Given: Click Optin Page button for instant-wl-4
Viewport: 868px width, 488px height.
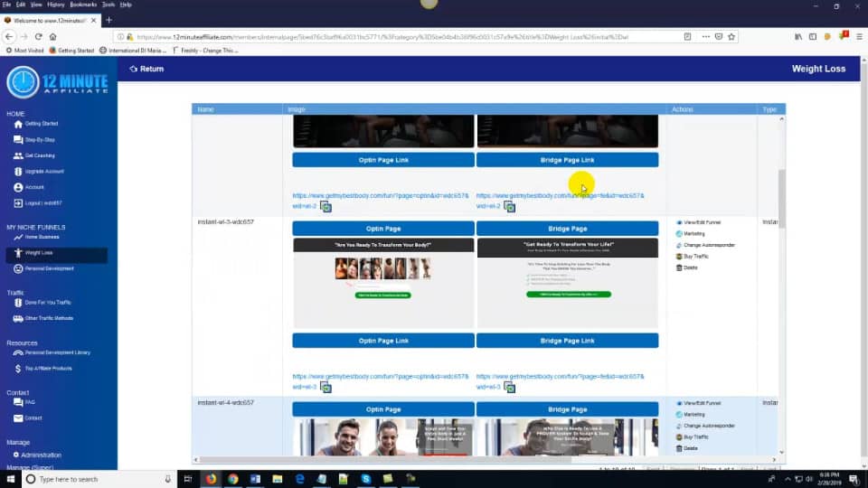Looking at the screenshot, I should (383, 409).
